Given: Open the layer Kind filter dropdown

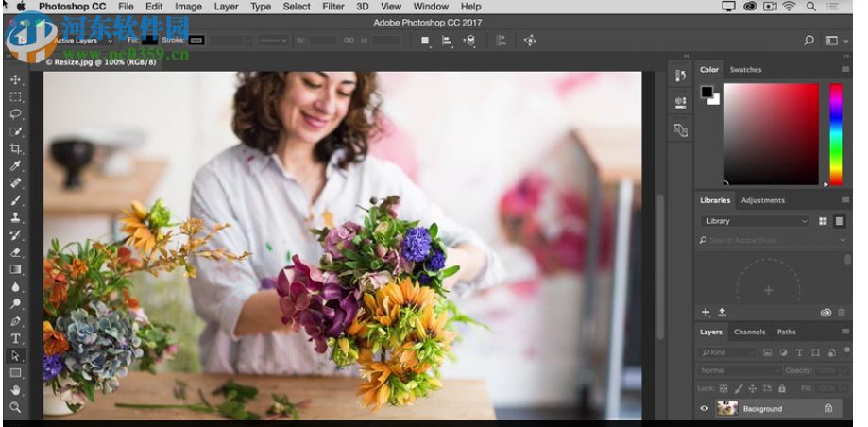Looking at the screenshot, I should coord(728,352).
